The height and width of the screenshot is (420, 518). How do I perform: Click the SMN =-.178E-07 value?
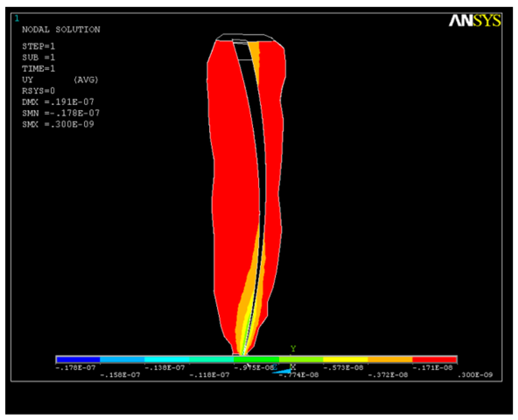pos(61,113)
